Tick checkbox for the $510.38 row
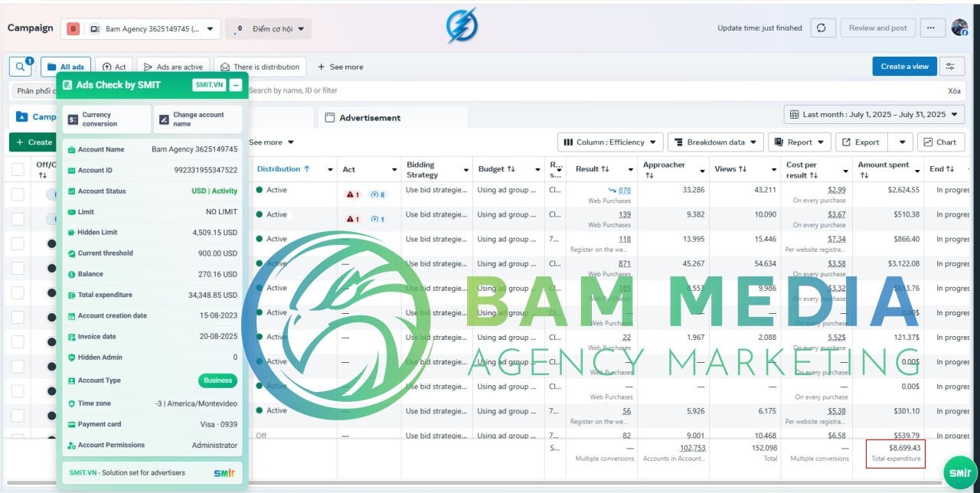 18,219
